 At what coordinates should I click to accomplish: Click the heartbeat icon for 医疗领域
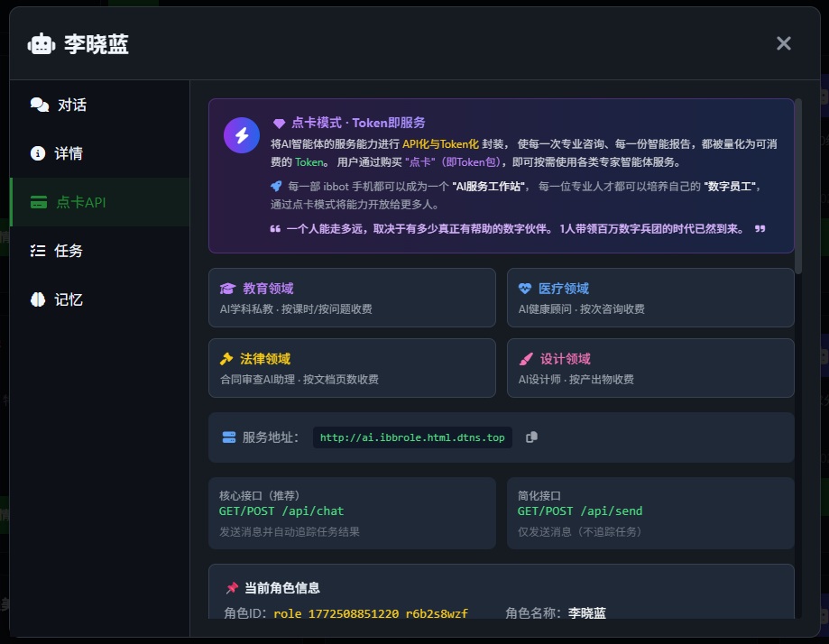pyautogui.click(x=524, y=289)
